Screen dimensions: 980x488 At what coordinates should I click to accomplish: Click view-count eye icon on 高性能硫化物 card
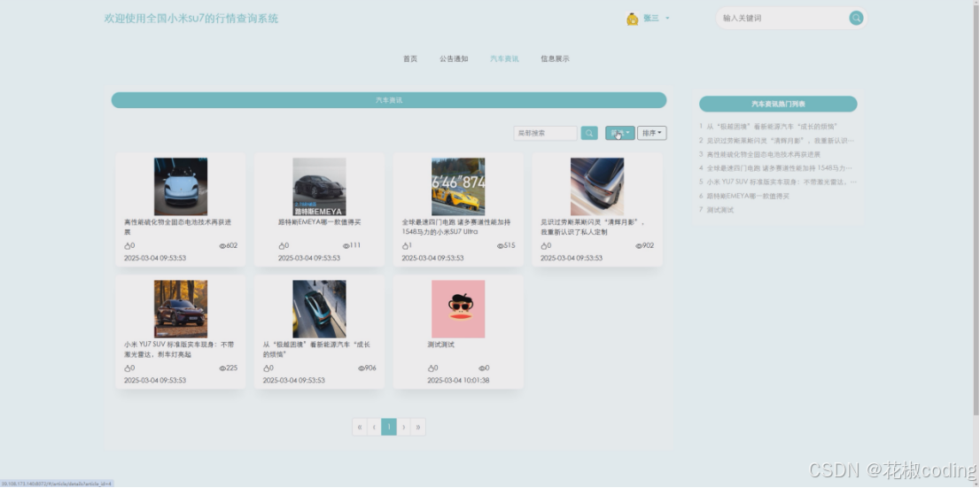(222, 246)
